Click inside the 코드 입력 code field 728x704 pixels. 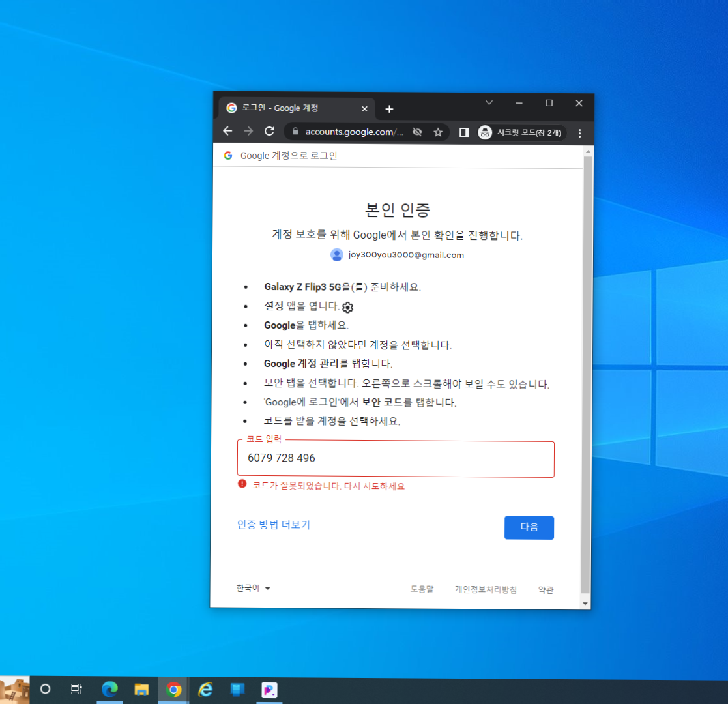point(396,459)
